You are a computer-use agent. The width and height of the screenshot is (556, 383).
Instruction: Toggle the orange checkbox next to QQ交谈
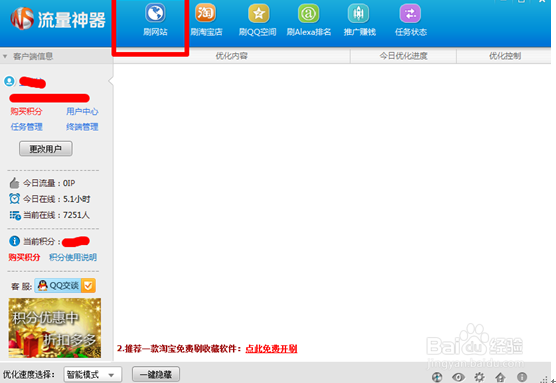click(88, 285)
